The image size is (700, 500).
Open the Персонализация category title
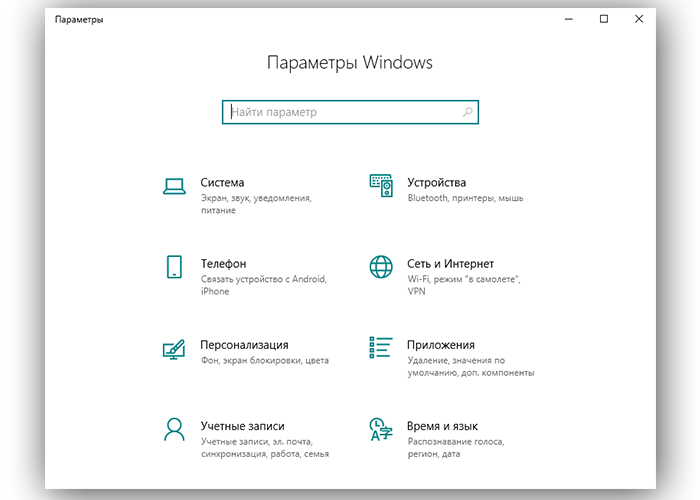(244, 345)
